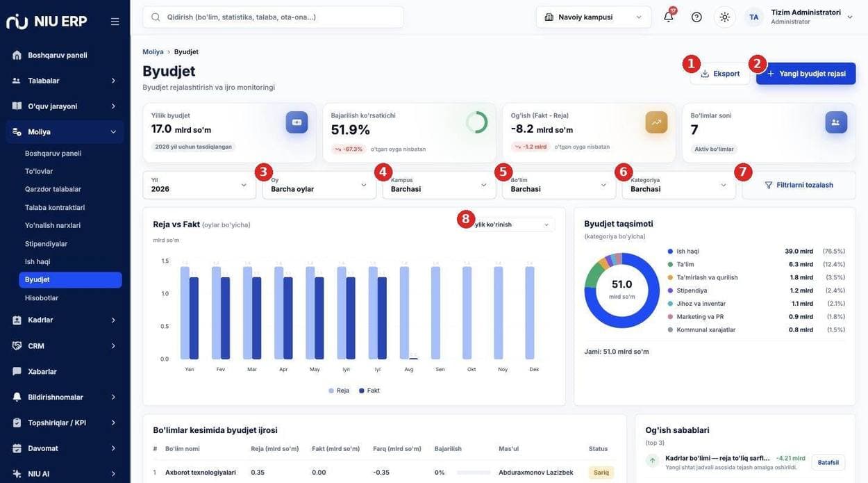This screenshot has width=868, height=483.
Task: Click the Talabalar sidebar icon
Action: 17,81
